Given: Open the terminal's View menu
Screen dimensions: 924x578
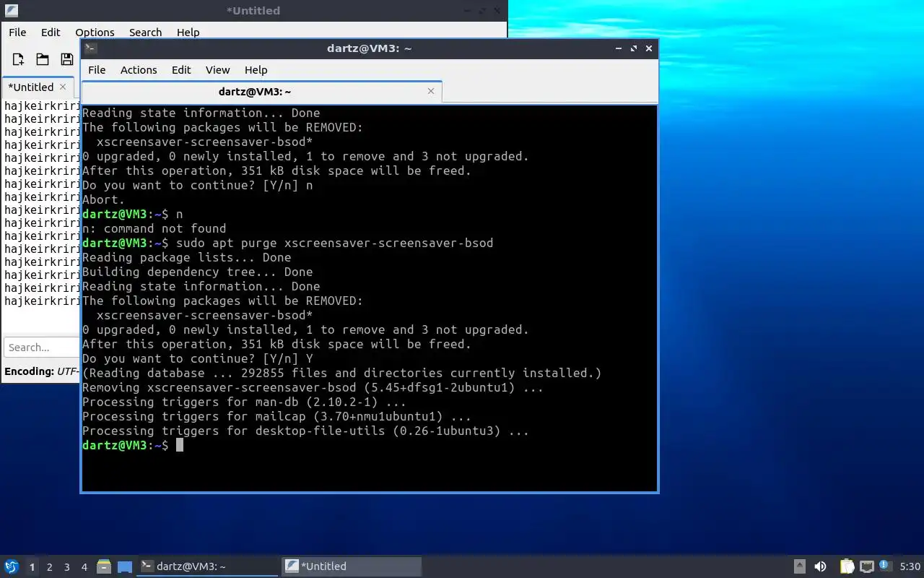Looking at the screenshot, I should [217, 70].
